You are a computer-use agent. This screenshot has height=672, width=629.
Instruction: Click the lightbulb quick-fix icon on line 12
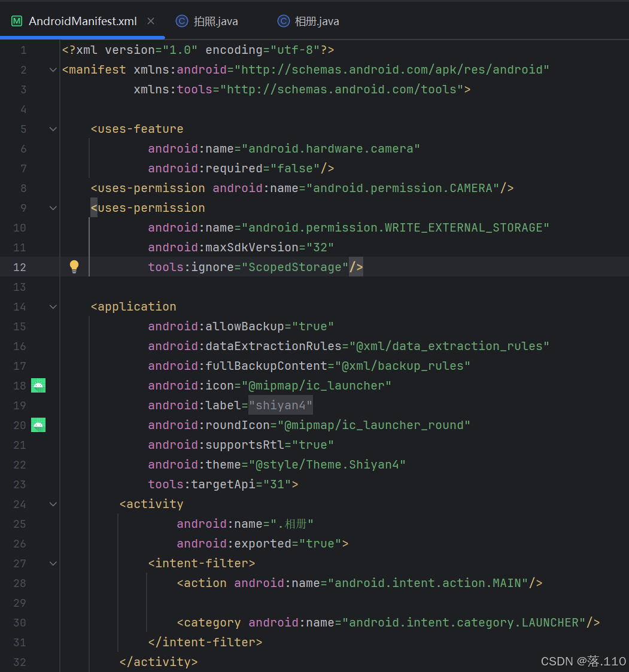74,266
